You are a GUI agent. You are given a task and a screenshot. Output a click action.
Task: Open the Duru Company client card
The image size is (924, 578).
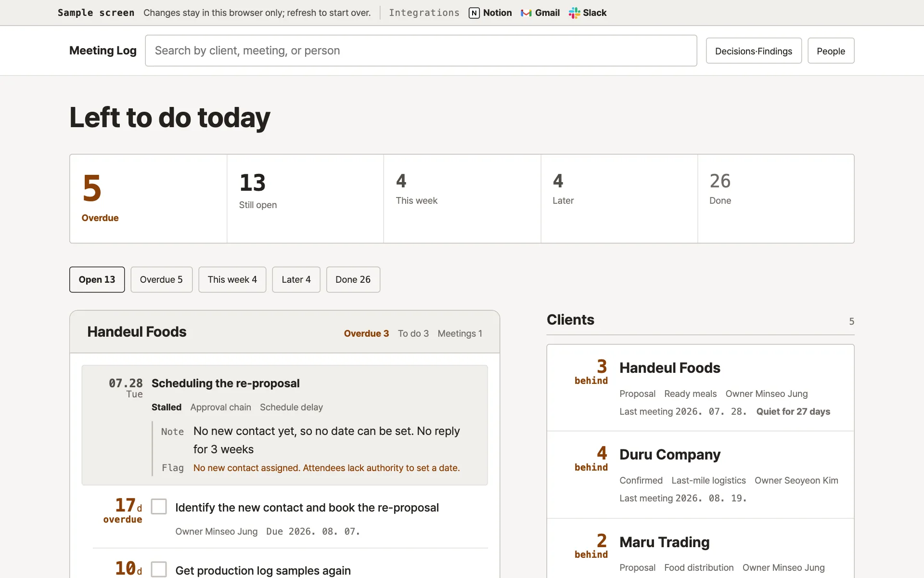tap(700, 474)
